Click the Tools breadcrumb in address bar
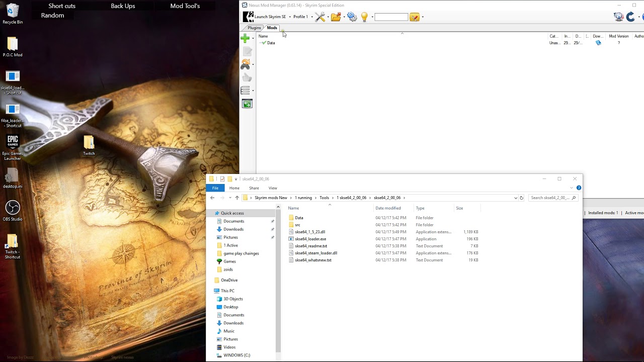This screenshot has width=644, height=362. point(324,198)
